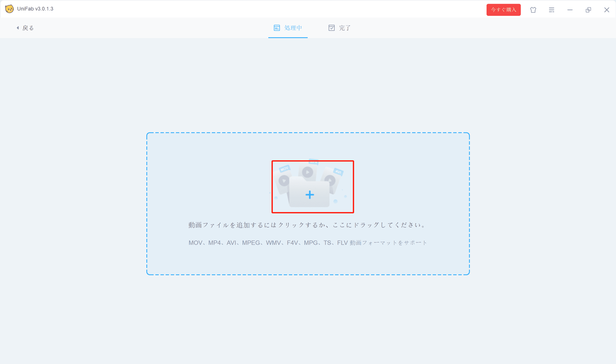Restore down the UniFab window

click(x=588, y=10)
